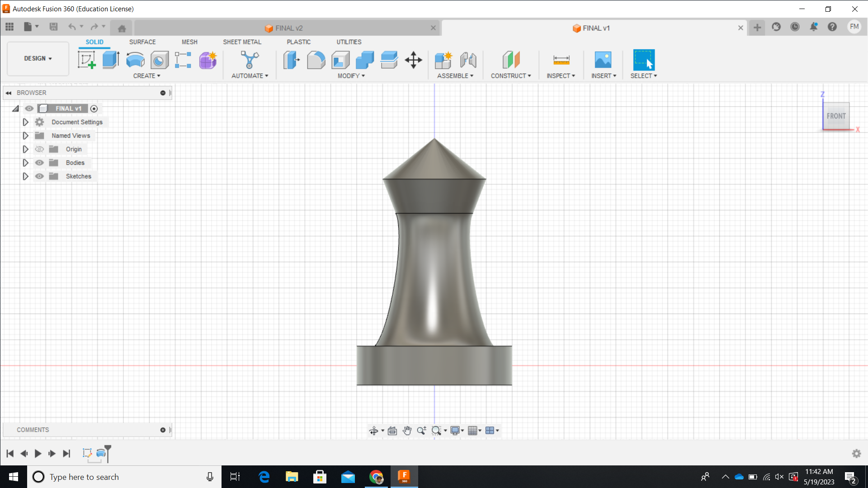Screen dimensions: 868x488
Task: Switch to the FINAL v2 document tab
Action: click(286, 28)
